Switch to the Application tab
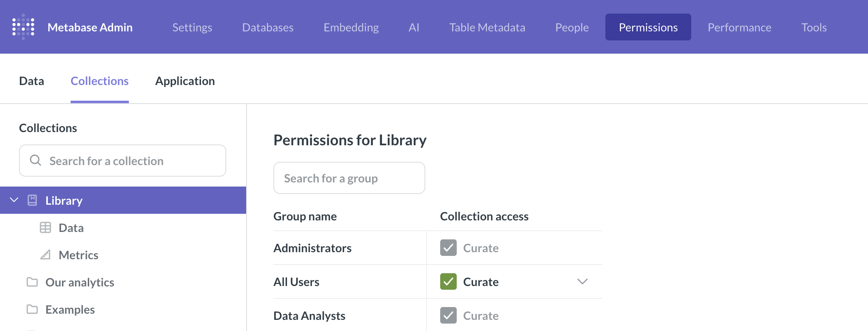 (x=185, y=81)
